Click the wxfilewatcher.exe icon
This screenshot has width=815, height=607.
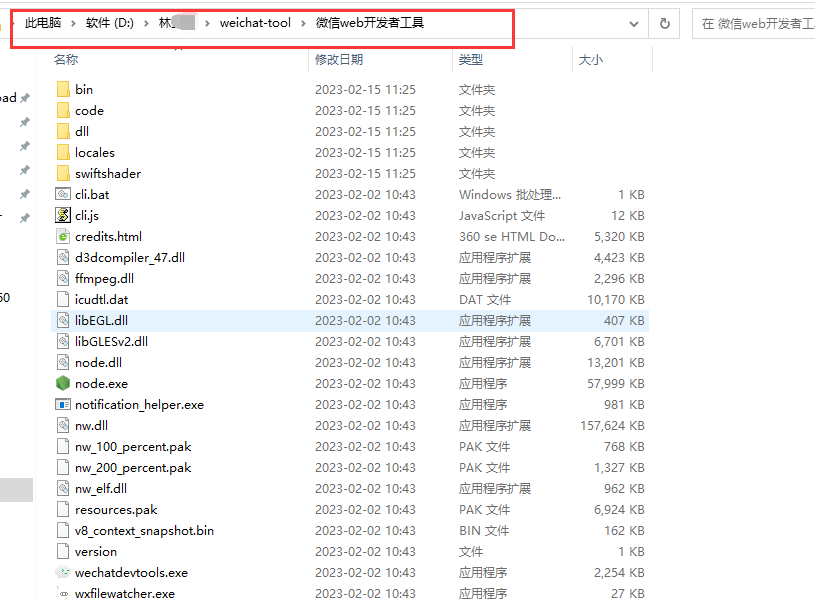click(63, 593)
